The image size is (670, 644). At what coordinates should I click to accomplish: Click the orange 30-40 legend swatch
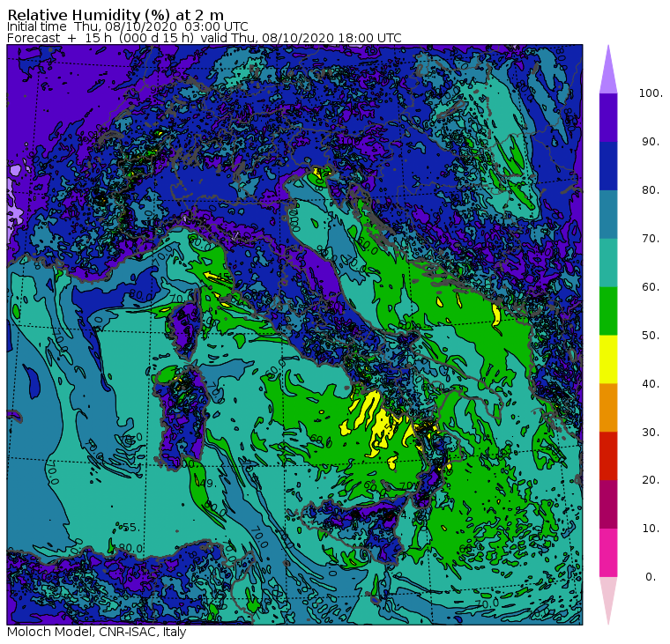[608, 408]
